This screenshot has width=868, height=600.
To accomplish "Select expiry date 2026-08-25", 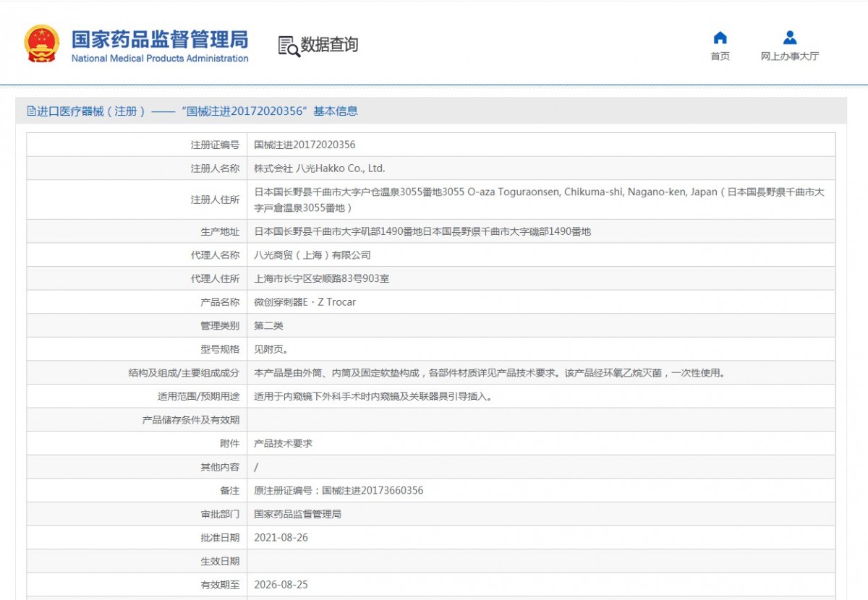I will 281,584.
